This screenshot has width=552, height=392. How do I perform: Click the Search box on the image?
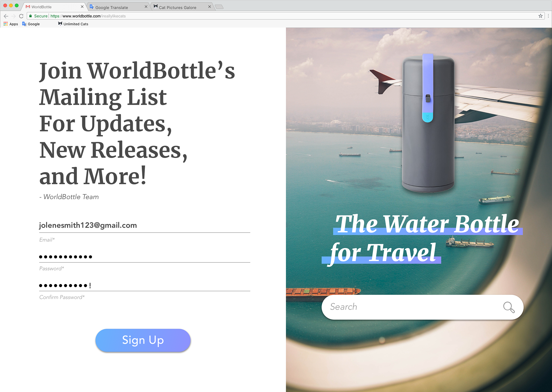click(422, 307)
